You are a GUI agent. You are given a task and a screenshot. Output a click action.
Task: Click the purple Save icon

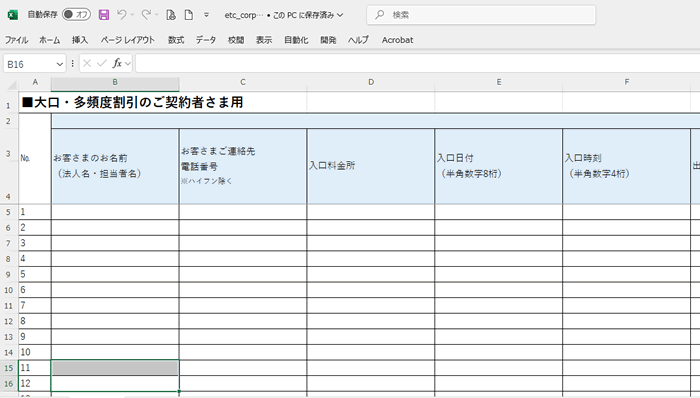104,15
